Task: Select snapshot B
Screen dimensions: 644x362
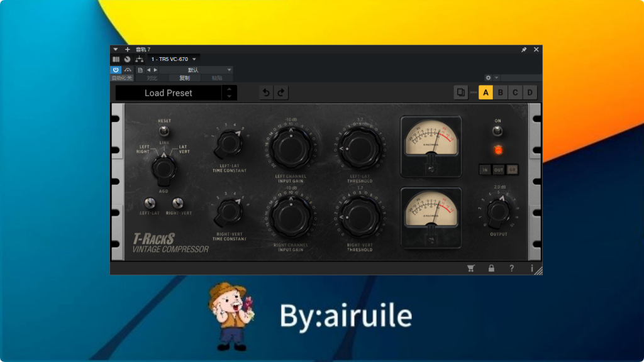Action: [500, 93]
